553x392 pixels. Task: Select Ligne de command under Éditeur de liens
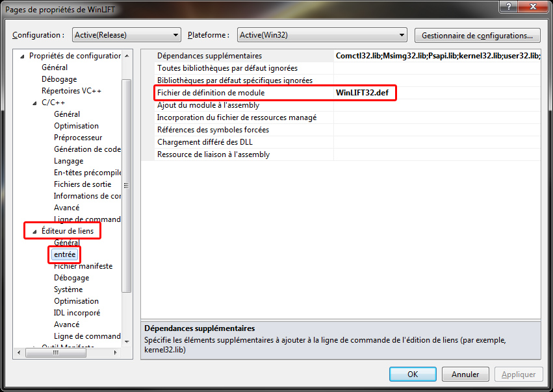[x=87, y=336]
